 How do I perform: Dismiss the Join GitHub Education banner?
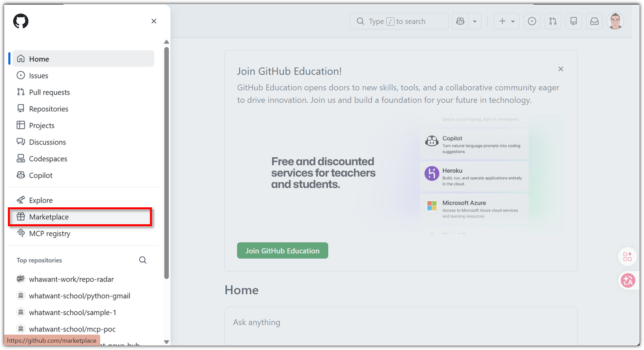point(561,69)
